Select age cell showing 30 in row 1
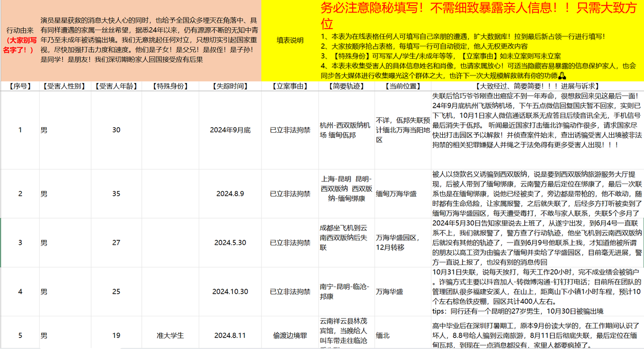The height and width of the screenshot is (349, 644). pyautogui.click(x=116, y=130)
